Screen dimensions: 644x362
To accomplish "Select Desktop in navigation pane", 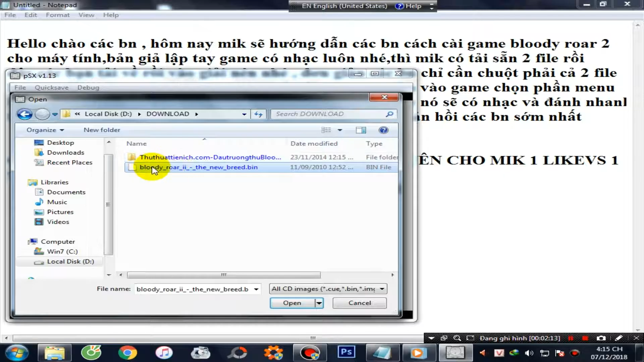I will point(60,143).
